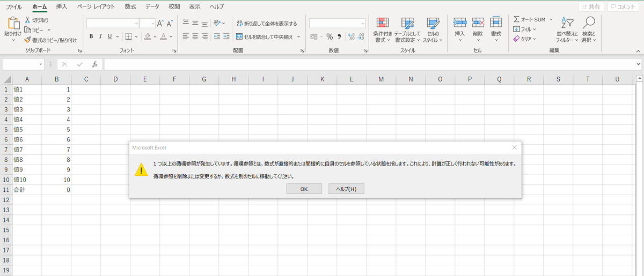Click Help (ヘルプ(H)) in the warning dialog
Image resolution: width=644 pixels, height=276 pixels.
pos(346,189)
